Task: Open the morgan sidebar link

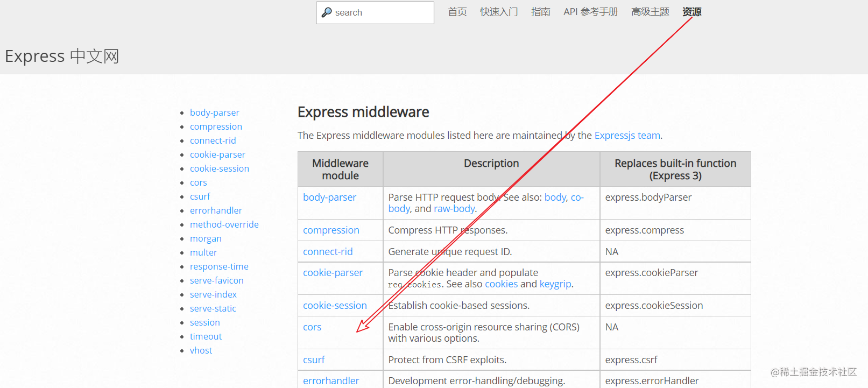Action: (206, 238)
